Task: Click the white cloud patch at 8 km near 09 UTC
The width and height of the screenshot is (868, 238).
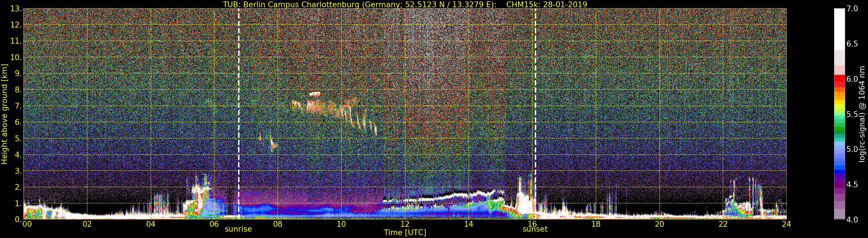Action: pos(315,94)
